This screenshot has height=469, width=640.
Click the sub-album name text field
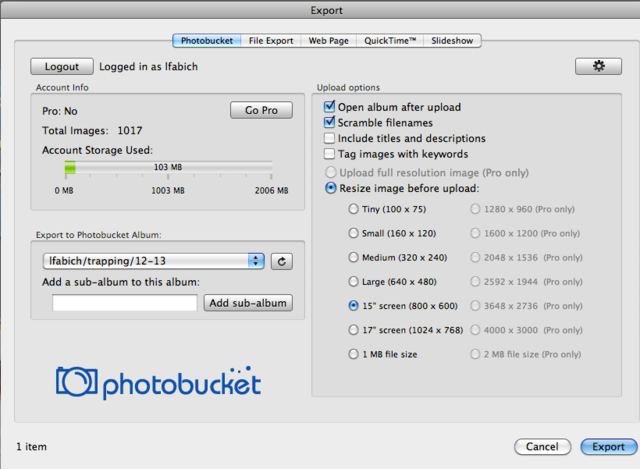(x=125, y=303)
